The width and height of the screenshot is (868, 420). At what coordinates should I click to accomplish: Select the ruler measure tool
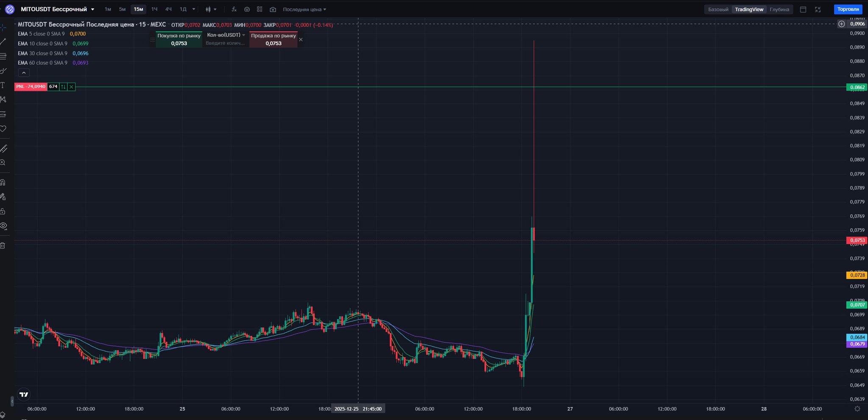coord(3,148)
